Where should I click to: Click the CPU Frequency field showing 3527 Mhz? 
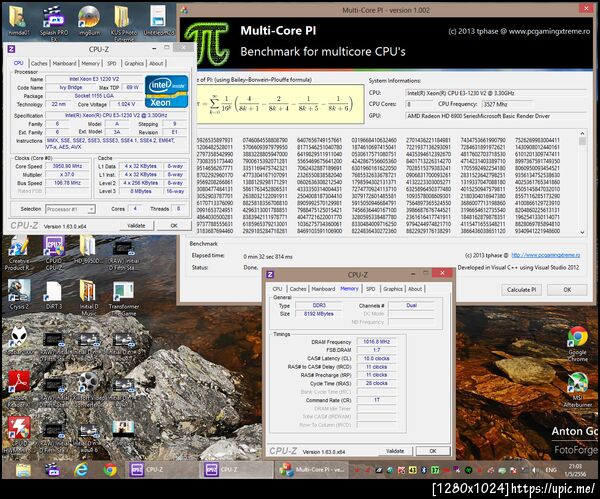[x=507, y=104]
